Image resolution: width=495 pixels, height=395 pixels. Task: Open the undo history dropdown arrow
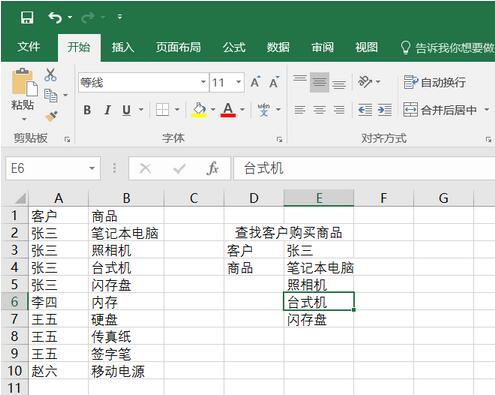[70, 17]
